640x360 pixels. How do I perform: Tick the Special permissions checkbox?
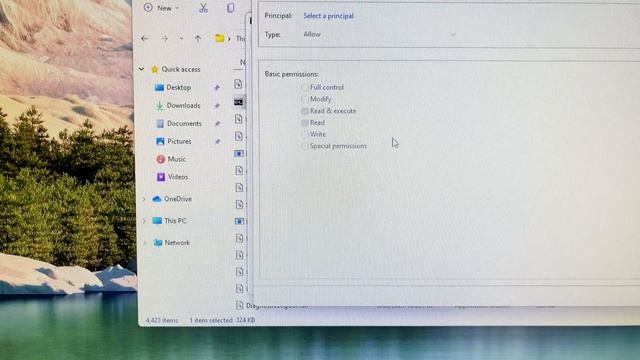(x=305, y=146)
